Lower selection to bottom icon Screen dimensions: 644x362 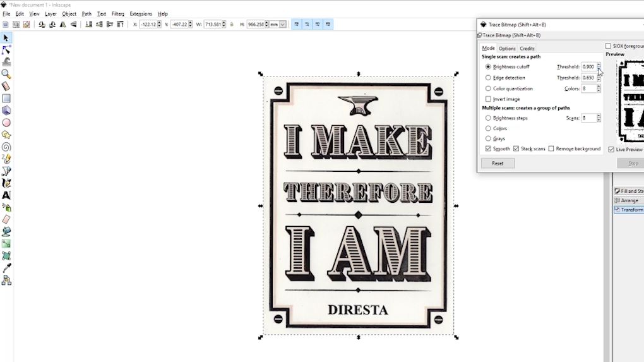click(x=89, y=24)
